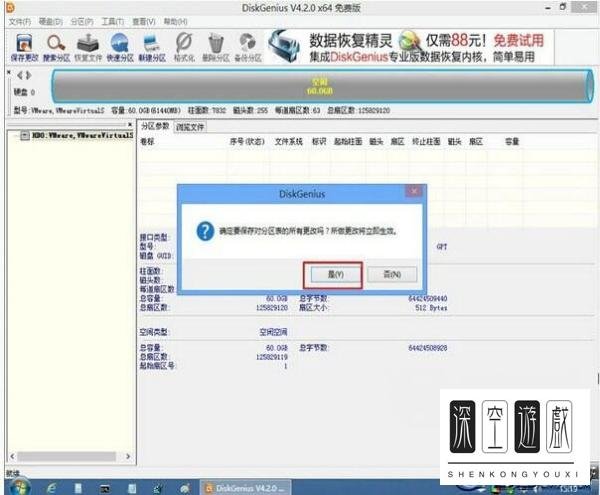
Task: Click the Recover Files (恢复文件) toolbar icon
Action: tap(88, 48)
